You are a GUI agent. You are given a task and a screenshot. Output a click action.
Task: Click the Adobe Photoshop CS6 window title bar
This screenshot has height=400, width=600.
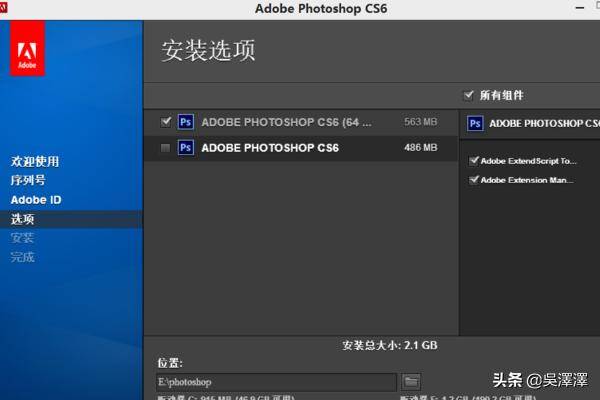coord(300,9)
